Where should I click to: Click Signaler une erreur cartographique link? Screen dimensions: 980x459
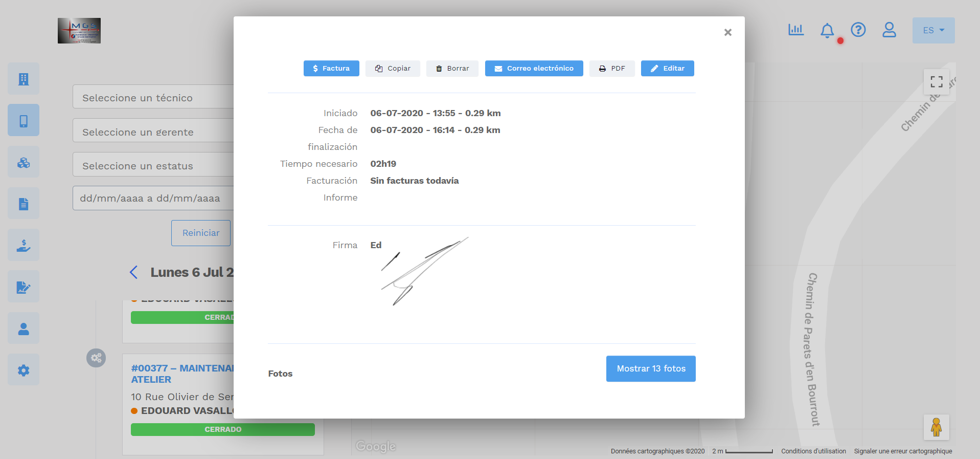(x=903, y=451)
